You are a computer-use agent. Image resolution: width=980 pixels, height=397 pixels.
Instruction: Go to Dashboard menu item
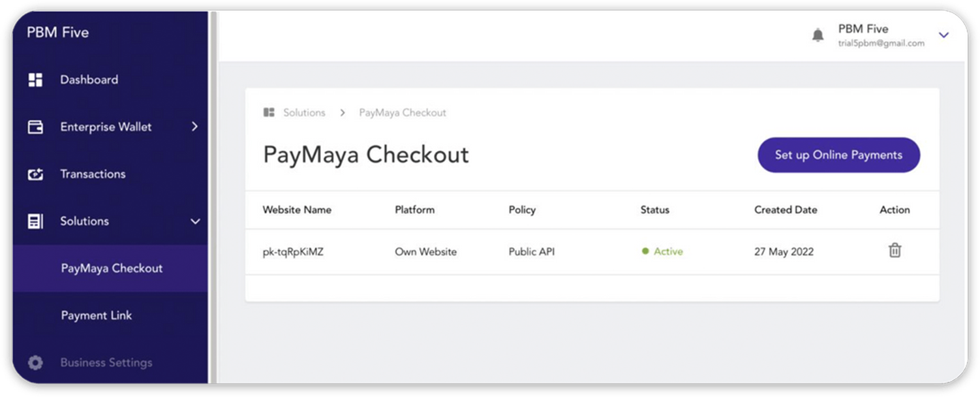[89, 80]
